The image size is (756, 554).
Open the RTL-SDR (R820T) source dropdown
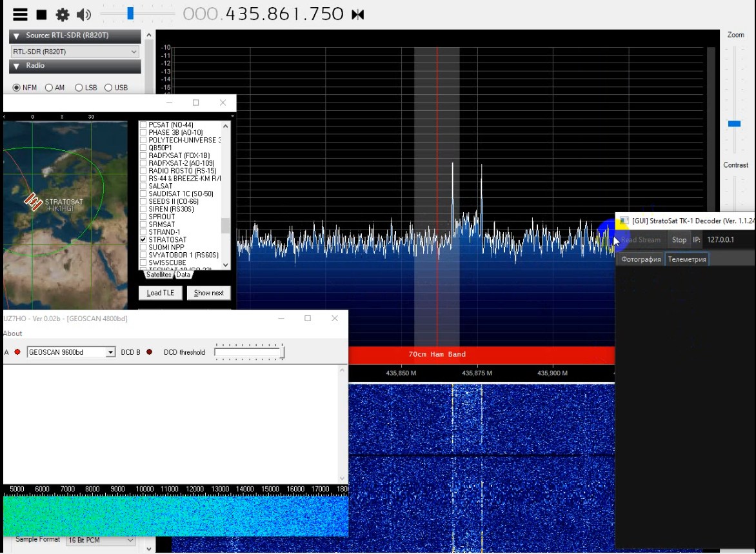[x=75, y=52]
